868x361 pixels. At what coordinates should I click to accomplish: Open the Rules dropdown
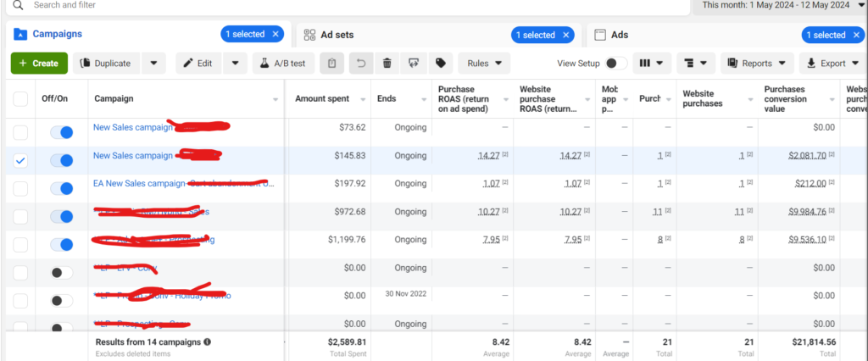(x=484, y=63)
